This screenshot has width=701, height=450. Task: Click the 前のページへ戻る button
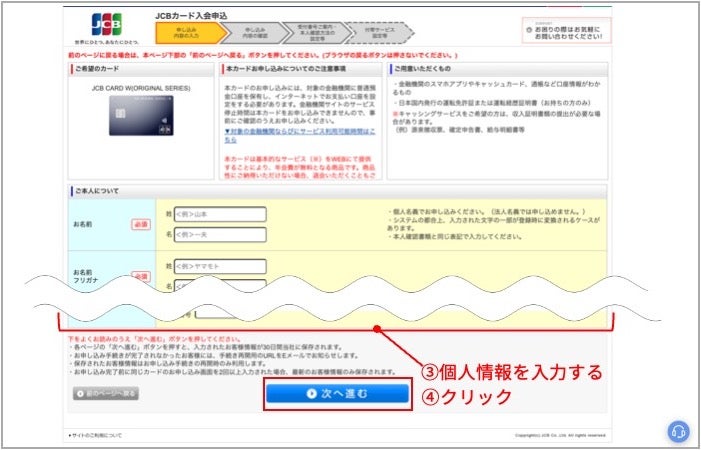coord(103,394)
